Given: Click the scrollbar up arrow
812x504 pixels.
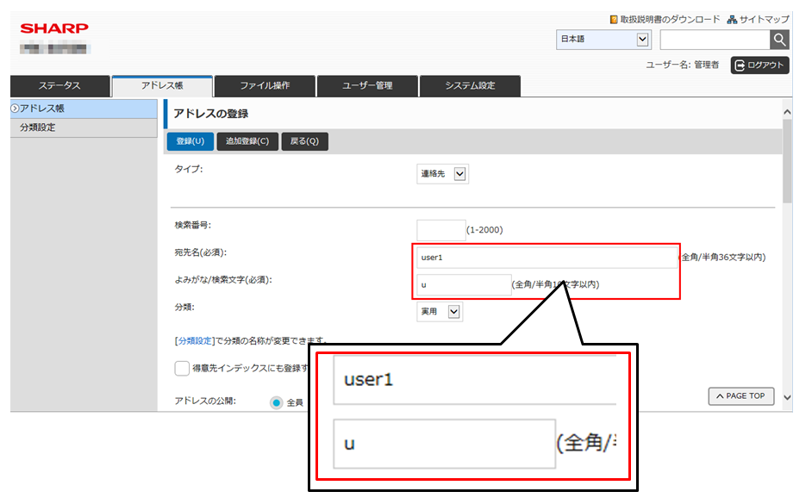Looking at the screenshot, I should [787, 112].
